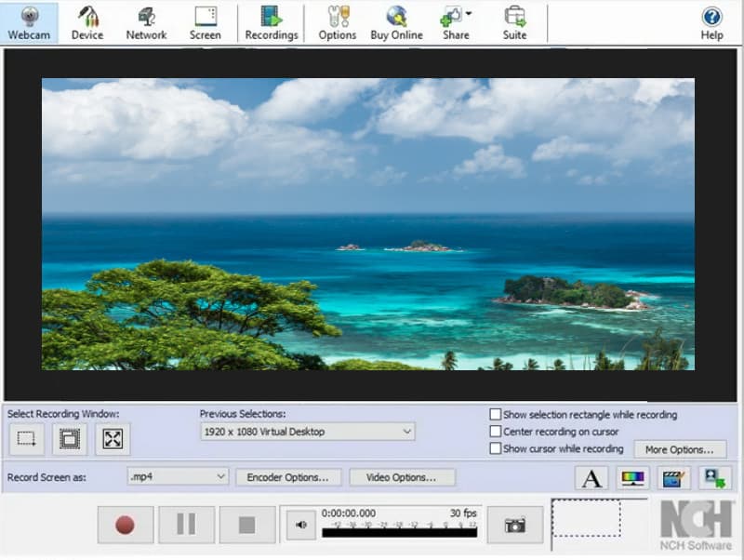This screenshot has height=560, width=744.
Task: Open the Share toolbar dropdown arrow
Action: coord(468,13)
